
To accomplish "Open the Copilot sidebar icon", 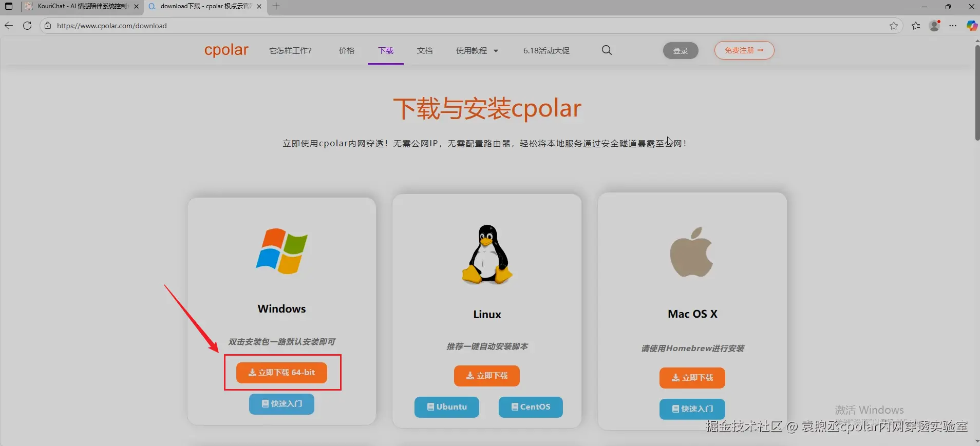I will click(972, 26).
